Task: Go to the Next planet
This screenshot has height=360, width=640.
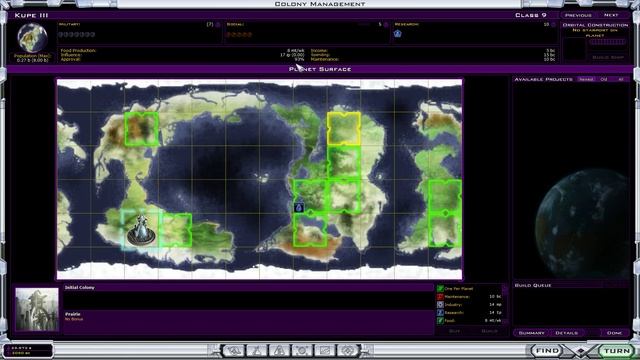Action: [x=611, y=15]
